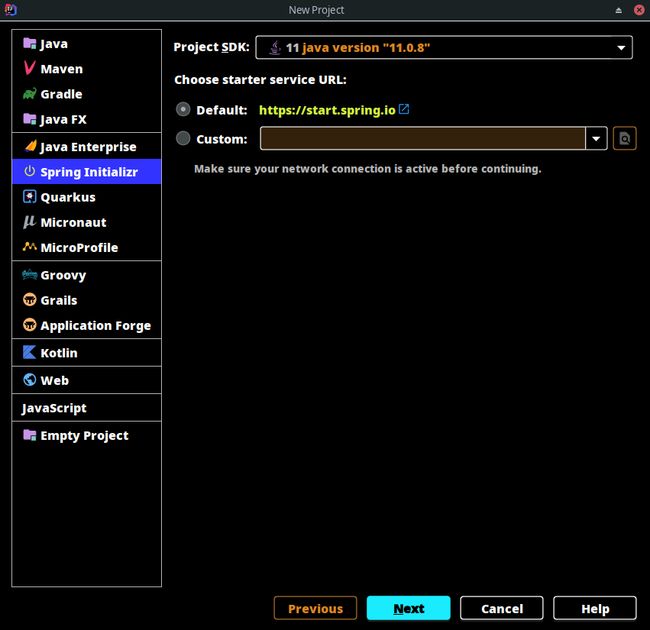650x630 pixels.
Task: Close the New Project window
Action: pyautogui.click(x=639, y=10)
